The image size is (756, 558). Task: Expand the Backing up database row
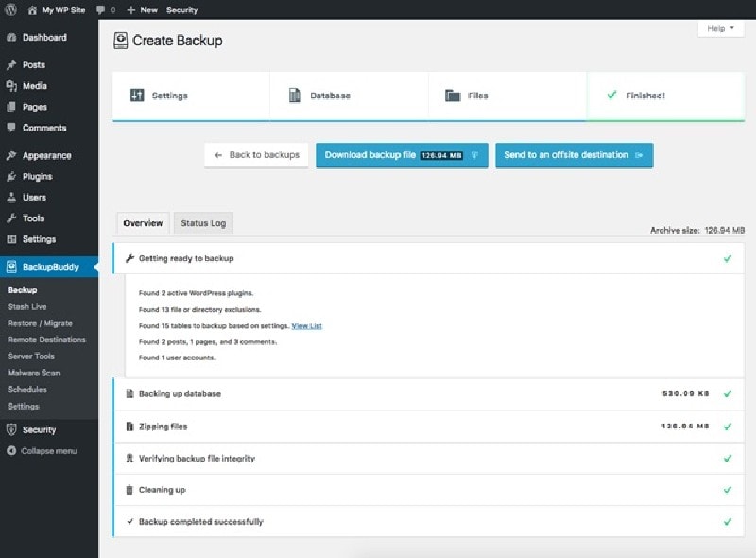tap(429, 393)
